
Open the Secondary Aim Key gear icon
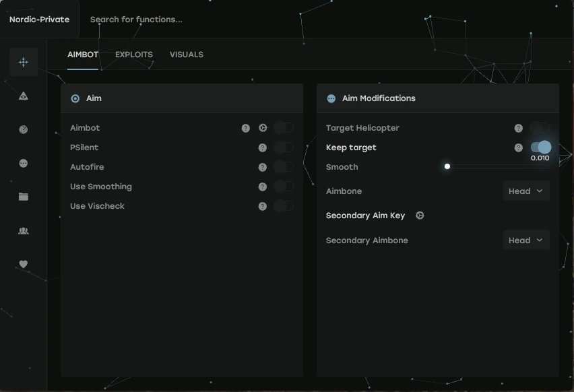[420, 216]
